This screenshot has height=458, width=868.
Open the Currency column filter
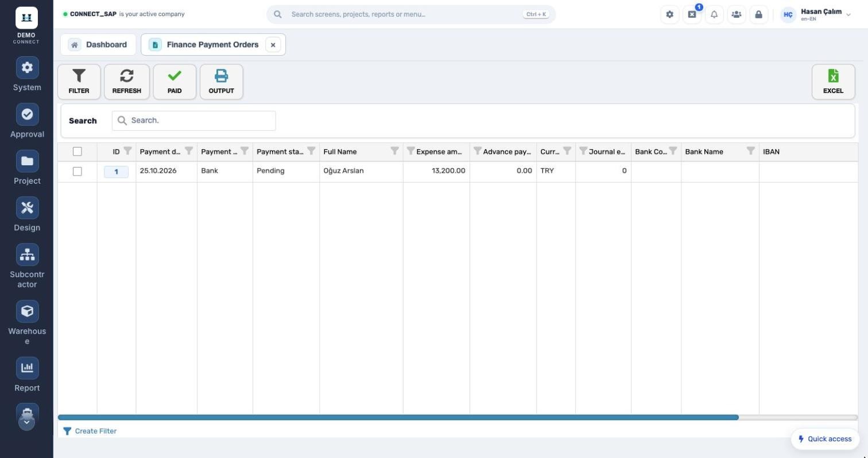(x=567, y=151)
